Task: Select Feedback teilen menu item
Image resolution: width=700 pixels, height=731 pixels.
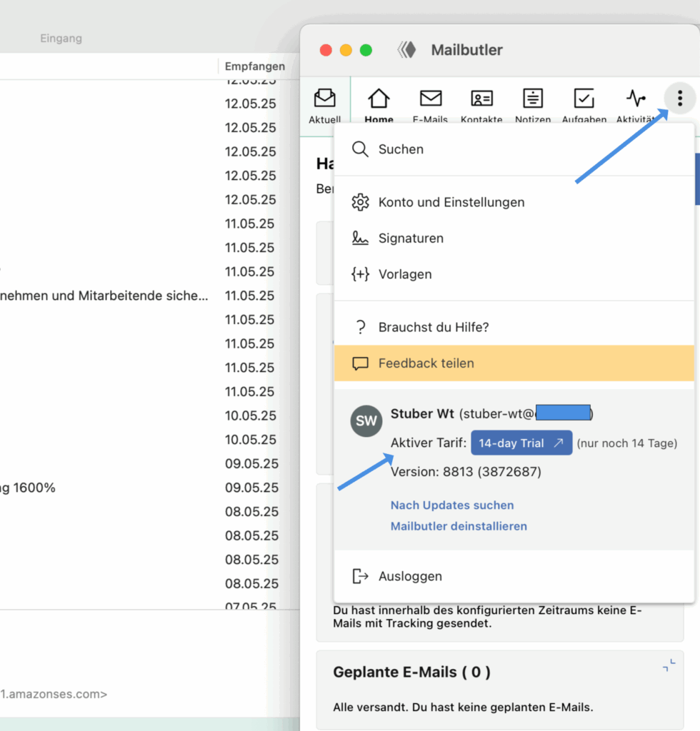Action: (x=514, y=363)
